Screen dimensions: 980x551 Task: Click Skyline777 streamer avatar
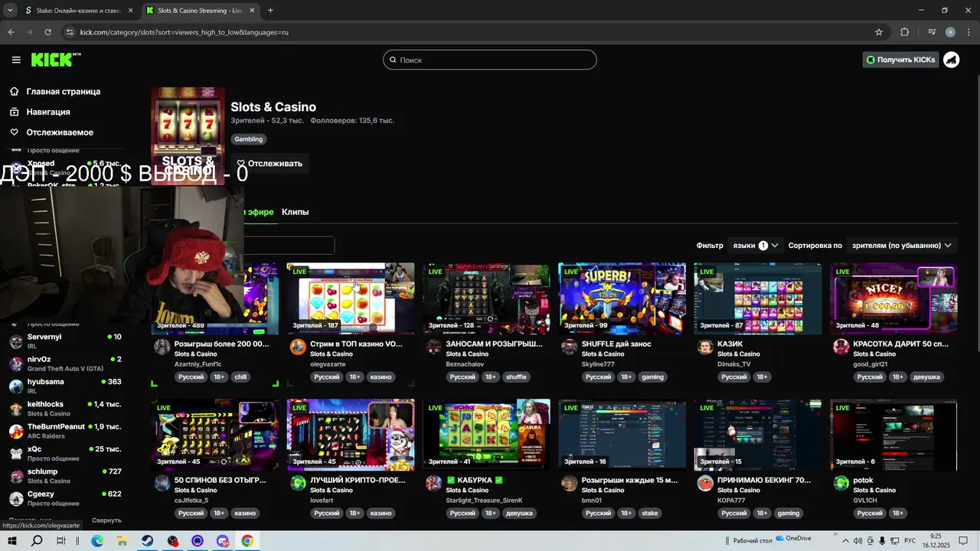[570, 347]
